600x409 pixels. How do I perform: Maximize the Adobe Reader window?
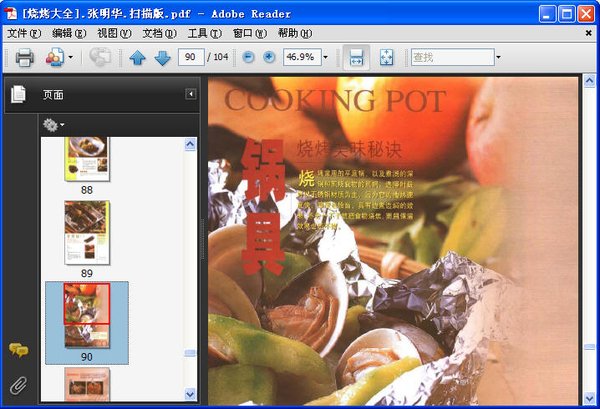point(567,14)
